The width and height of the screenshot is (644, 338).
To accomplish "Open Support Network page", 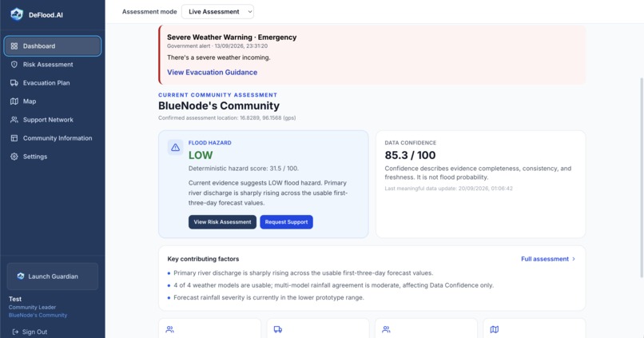I will click(53, 120).
